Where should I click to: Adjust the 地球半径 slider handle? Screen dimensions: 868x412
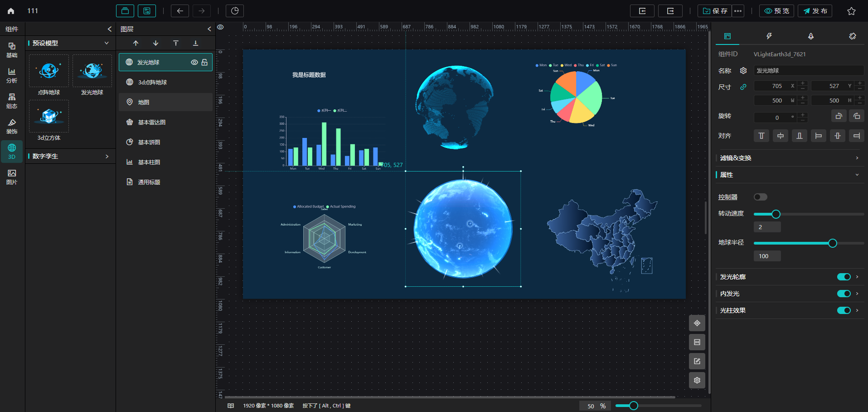coord(833,243)
